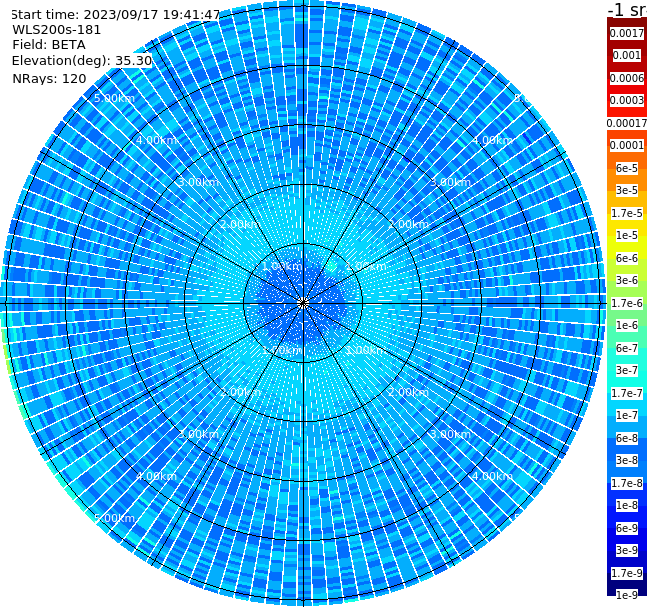Image resolution: width=647 pixels, height=607 pixels.
Task: Click the Start time 2023/09/17 19:41:47 text
Action: (x=115, y=15)
